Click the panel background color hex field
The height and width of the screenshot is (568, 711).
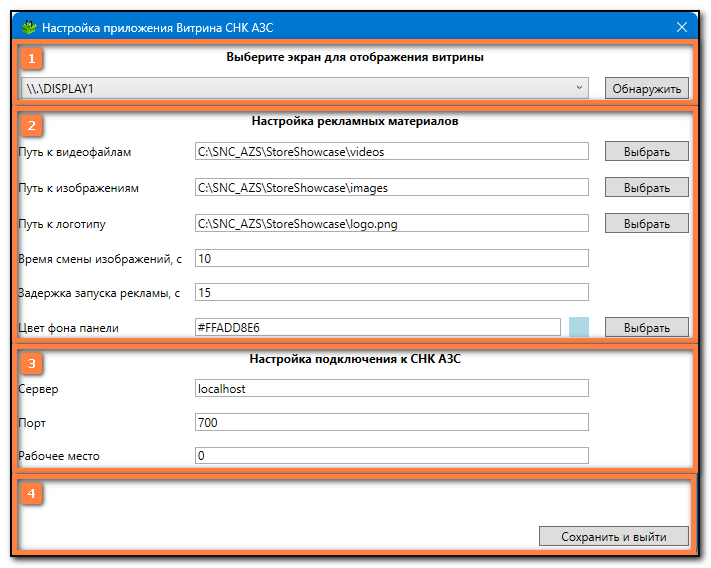pos(378,327)
